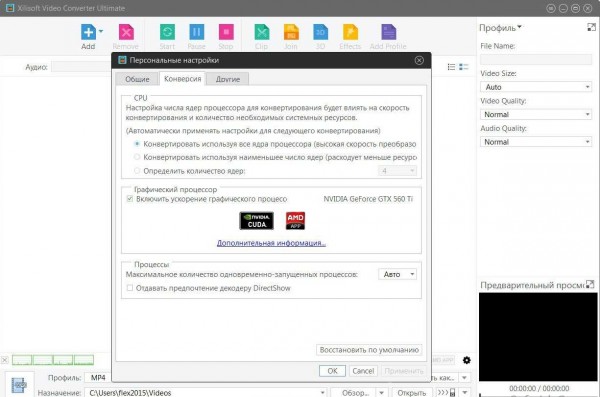Screen dimensions: 600x397
Task: Open the destination path dropdown arrow
Action: tap(323, 393)
